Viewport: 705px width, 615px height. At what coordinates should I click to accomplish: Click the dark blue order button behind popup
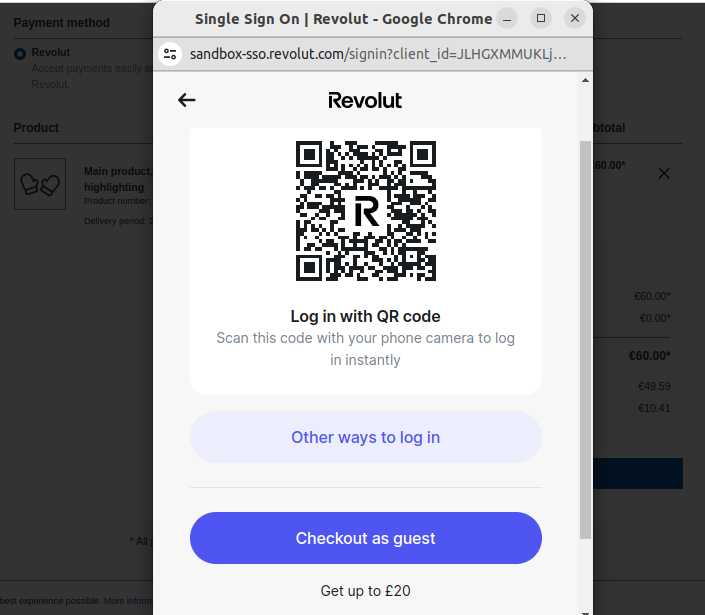[x=638, y=473]
